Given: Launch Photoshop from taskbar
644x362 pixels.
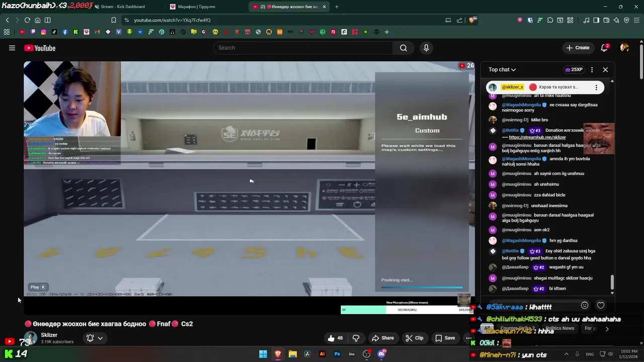Looking at the screenshot, I should (x=337, y=354).
